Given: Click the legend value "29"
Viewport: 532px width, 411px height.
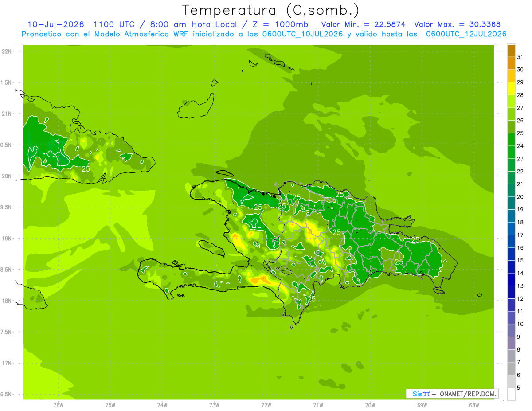Looking at the screenshot, I should (x=520, y=82).
